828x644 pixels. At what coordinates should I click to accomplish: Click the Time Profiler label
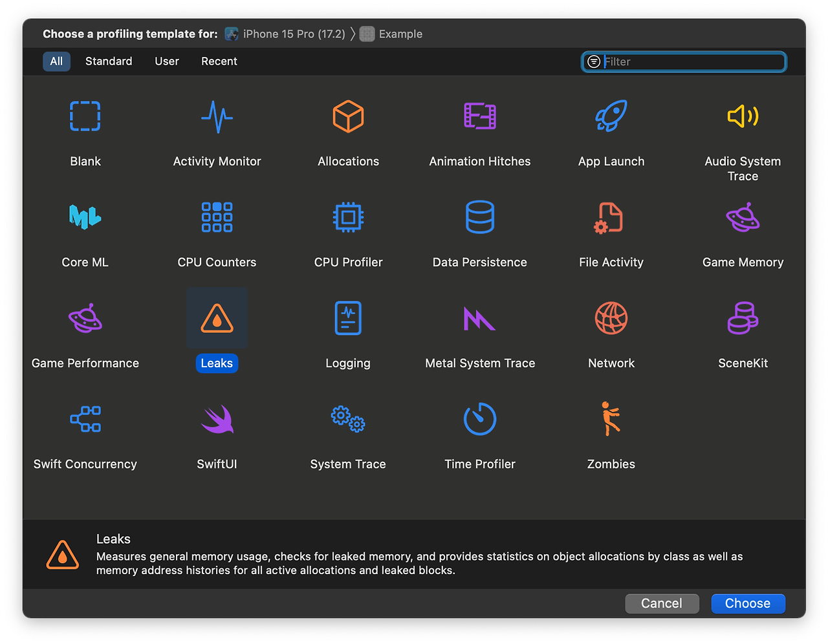[x=480, y=464]
